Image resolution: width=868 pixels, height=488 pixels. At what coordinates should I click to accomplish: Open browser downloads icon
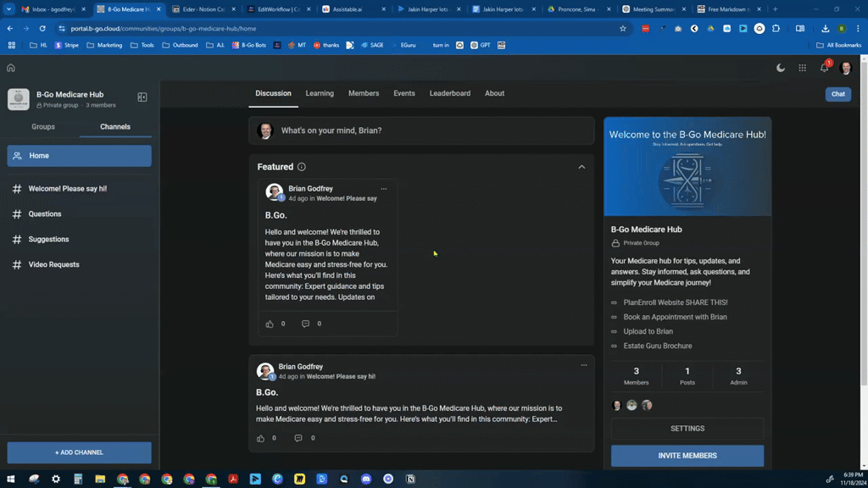coord(826,28)
